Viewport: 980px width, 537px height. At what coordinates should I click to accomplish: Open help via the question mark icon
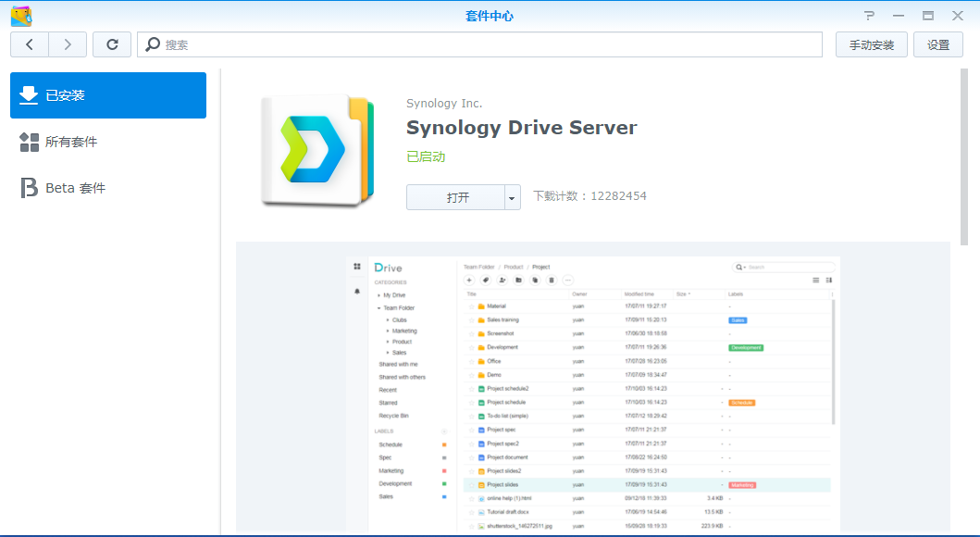point(869,16)
